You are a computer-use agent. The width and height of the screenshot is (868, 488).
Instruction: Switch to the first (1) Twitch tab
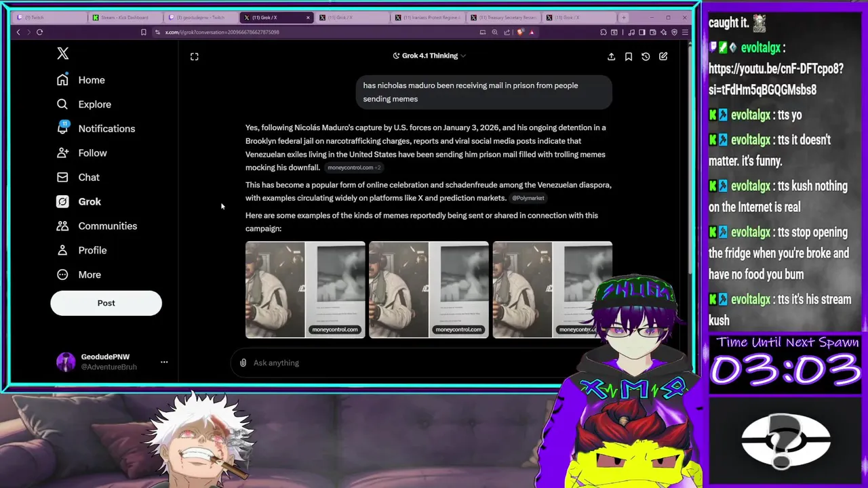[x=48, y=18]
